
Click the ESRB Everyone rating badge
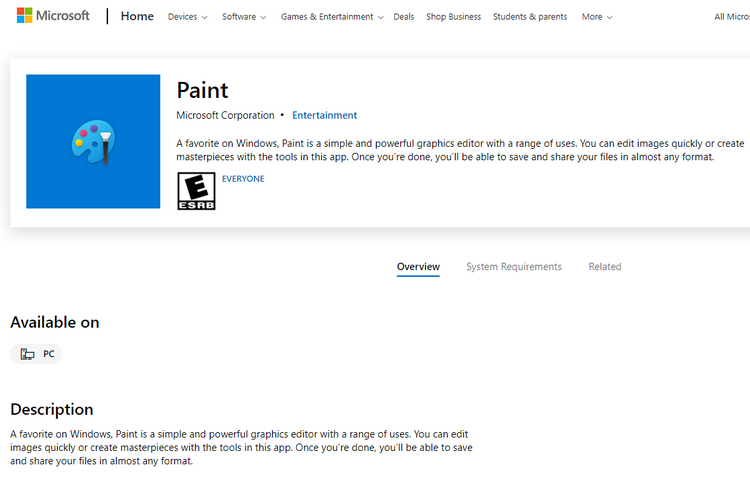[196, 191]
